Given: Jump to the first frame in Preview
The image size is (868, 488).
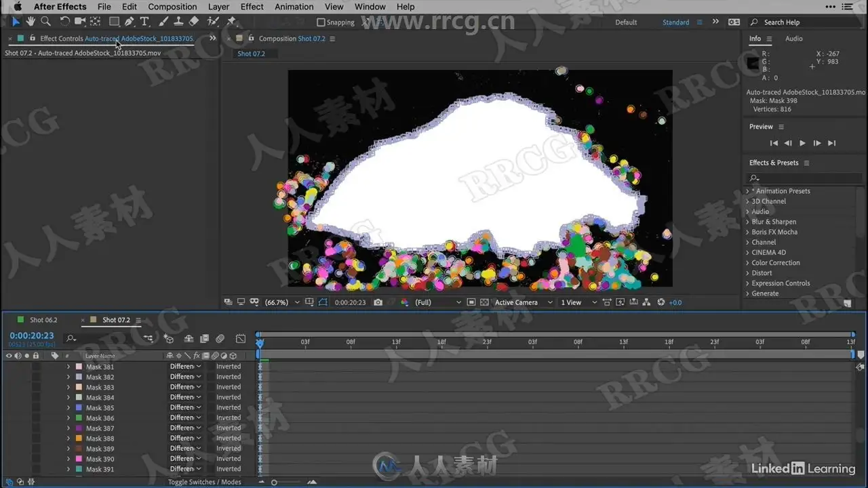Looking at the screenshot, I should tap(774, 143).
